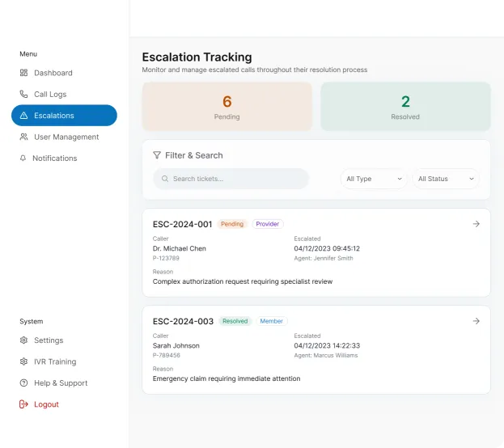Viewport: 504px width, 448px height.
Task: Open IVR Training from the System menu
Action: pyautogui.click(x=55, y=361)
